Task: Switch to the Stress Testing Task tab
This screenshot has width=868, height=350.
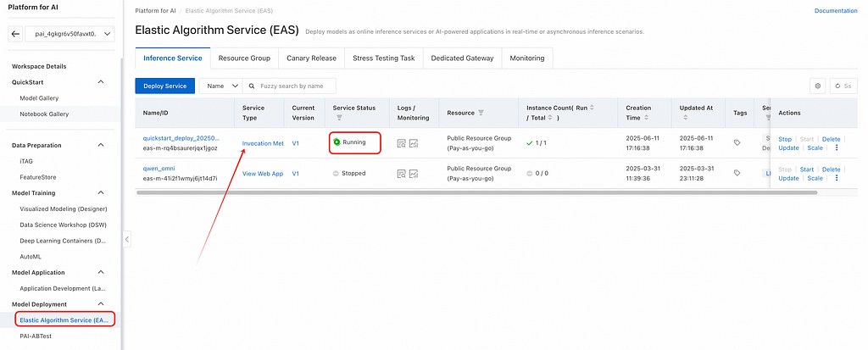Action: point(384,58)
